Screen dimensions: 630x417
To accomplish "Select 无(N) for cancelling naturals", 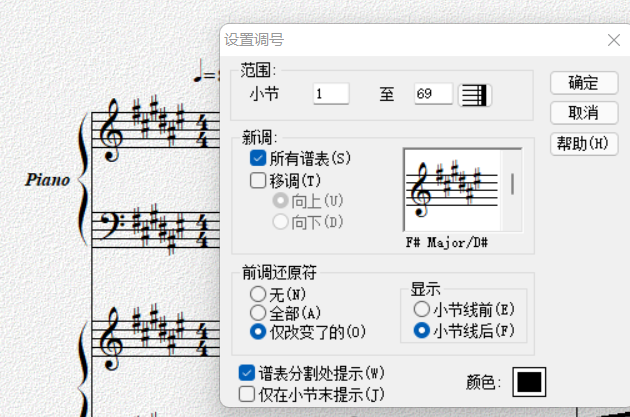I will [258, 294].
